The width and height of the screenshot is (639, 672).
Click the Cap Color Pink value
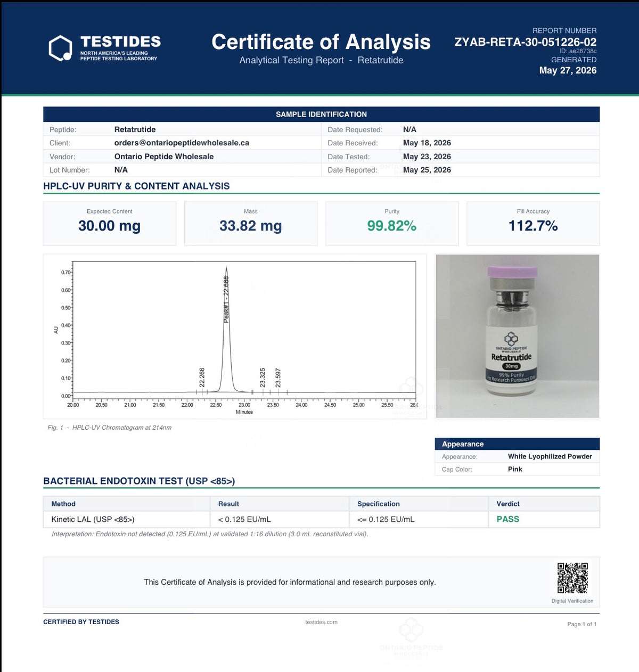pyautogui.click(x=515, y=469)
